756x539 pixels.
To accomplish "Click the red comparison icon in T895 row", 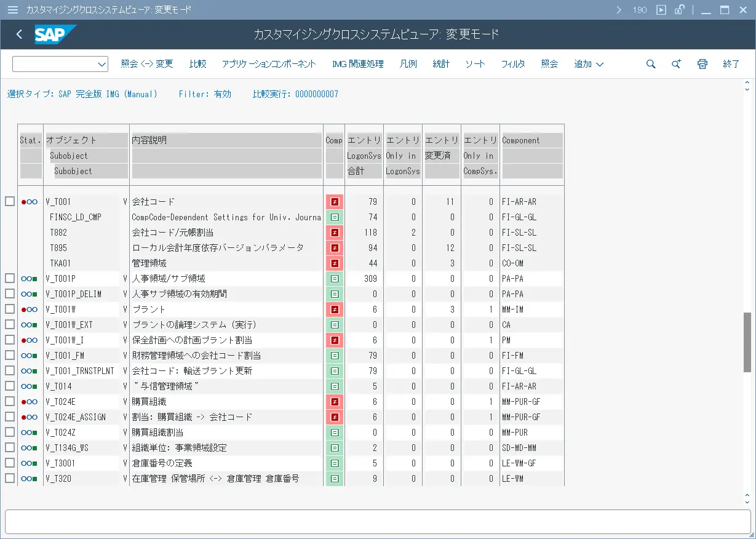I will [335, 248].
